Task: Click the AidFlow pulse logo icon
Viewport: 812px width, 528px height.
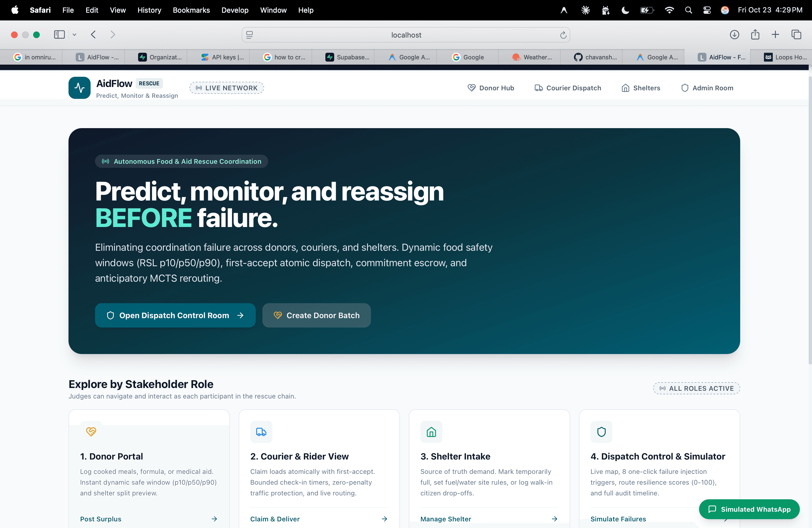Action: (x=80, y=88)
